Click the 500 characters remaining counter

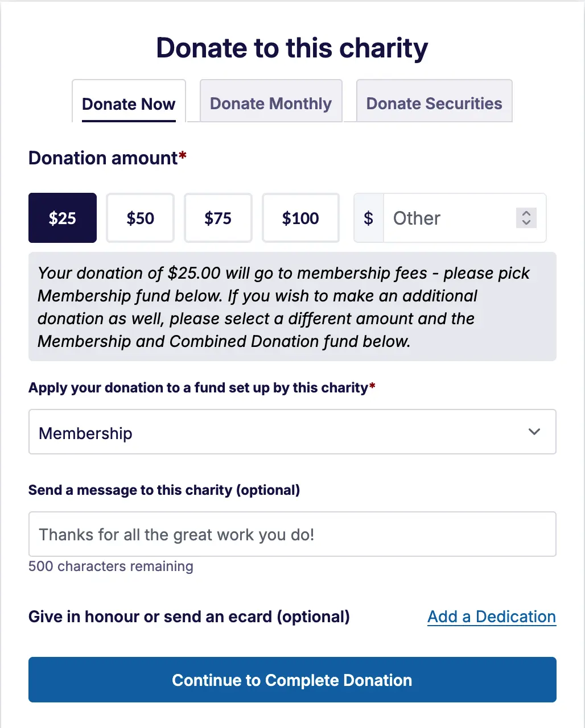click(111, 566)
